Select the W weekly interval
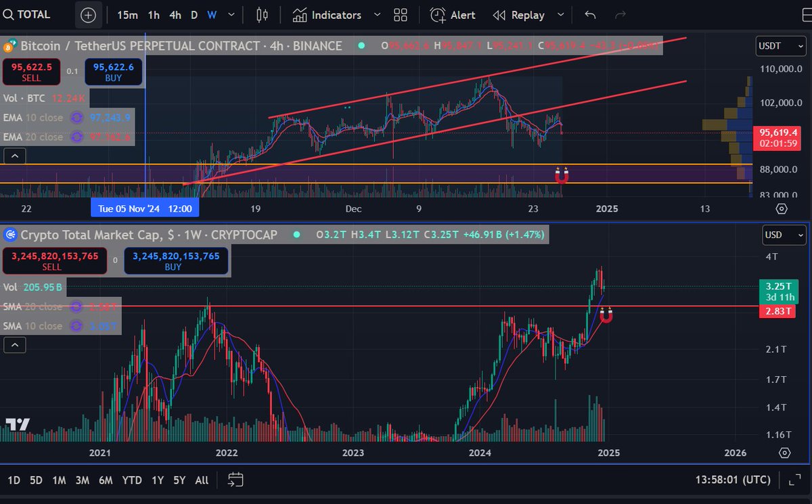The height and width of the screenshot is (504, 812). [212, 15]
